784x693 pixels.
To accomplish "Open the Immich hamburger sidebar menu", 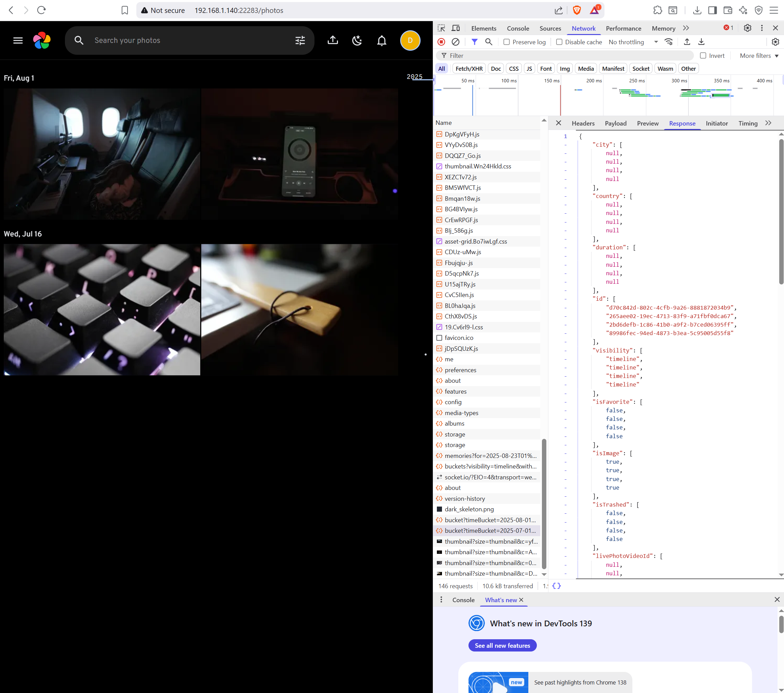I will click(x=18, y=40).
